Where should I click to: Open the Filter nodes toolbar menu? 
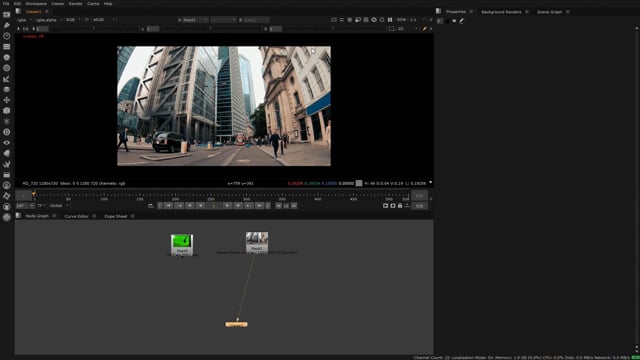click(x=7, y=68)
